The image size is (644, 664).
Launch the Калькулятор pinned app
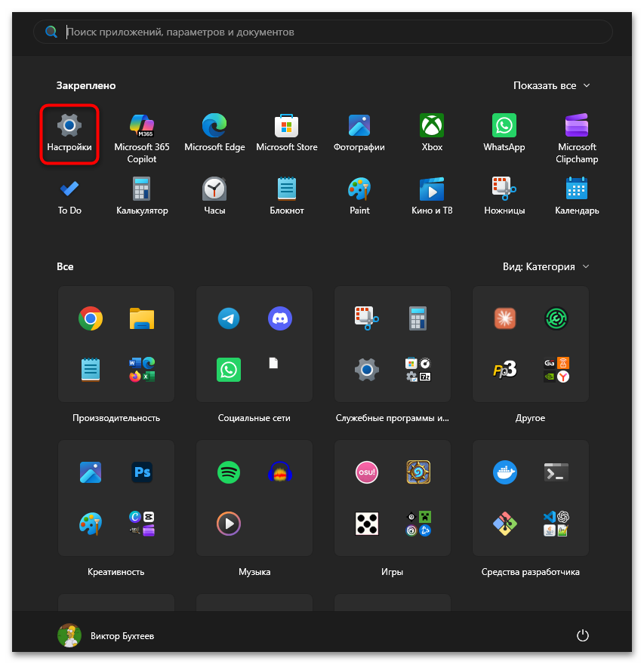coord(142,196)
